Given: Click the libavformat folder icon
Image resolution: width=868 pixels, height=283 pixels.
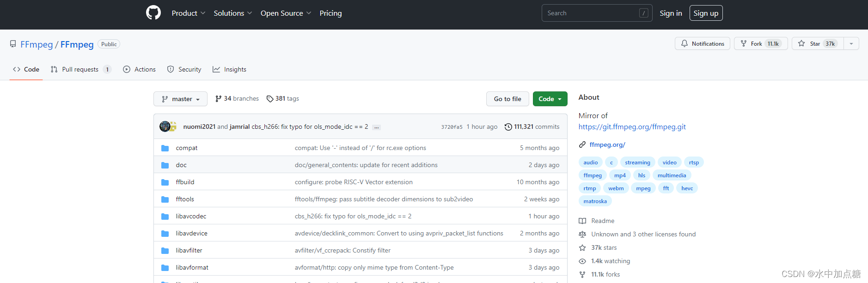Looking at the screenshot, I should [x=165, y=268].
